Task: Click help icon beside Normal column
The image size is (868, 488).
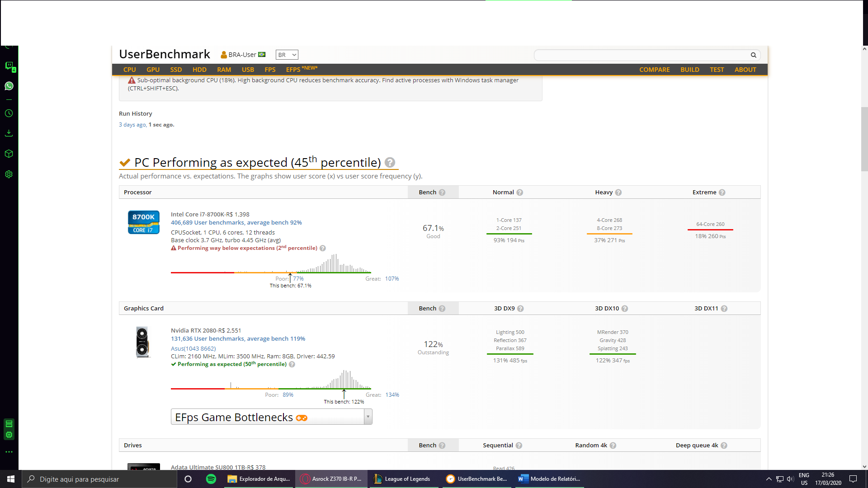Action: 520,192
